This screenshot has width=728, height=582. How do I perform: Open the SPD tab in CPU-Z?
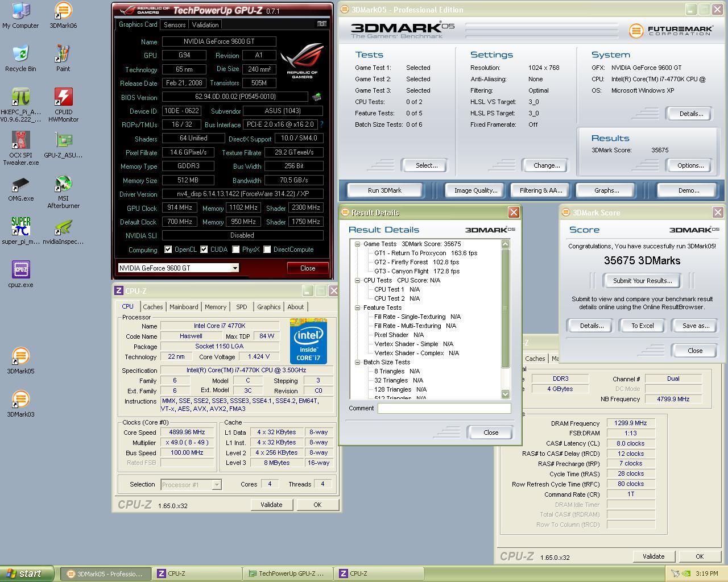click(x=242, y=307)
